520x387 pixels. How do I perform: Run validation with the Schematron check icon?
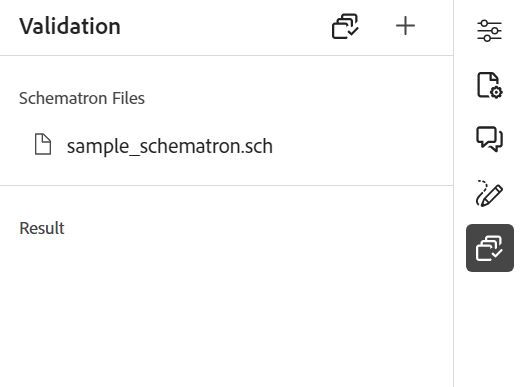345,26
